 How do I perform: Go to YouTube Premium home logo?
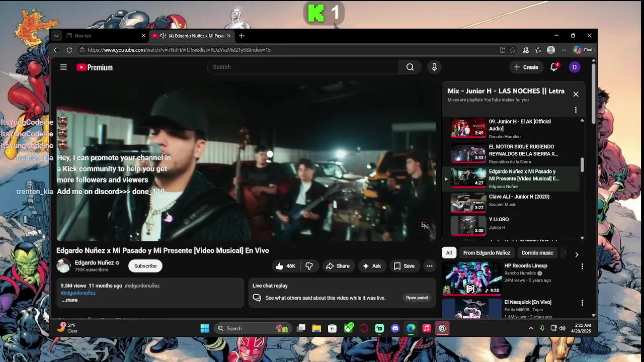[95, 67]
